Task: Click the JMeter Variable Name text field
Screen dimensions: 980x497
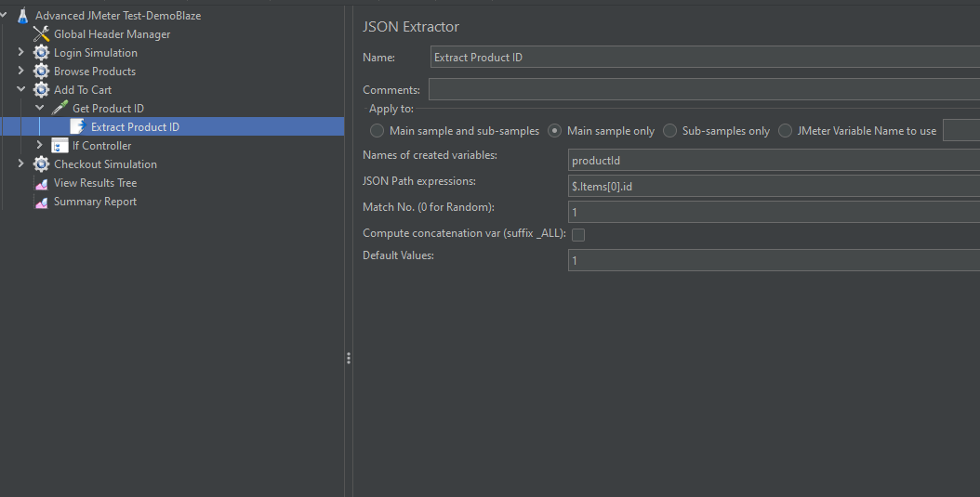Action: point(961,130)
